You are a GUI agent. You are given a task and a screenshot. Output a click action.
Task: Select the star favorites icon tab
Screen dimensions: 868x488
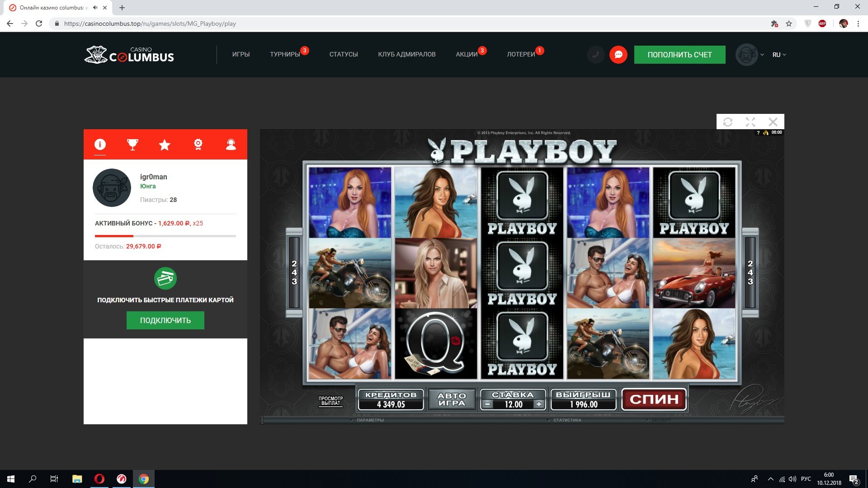coord(165,145)
